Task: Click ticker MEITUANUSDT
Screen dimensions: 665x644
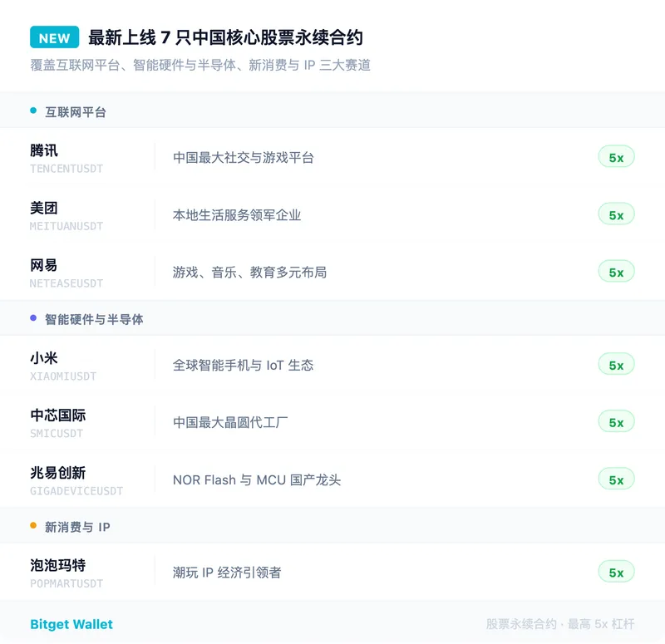Action: tap(66, 226)
